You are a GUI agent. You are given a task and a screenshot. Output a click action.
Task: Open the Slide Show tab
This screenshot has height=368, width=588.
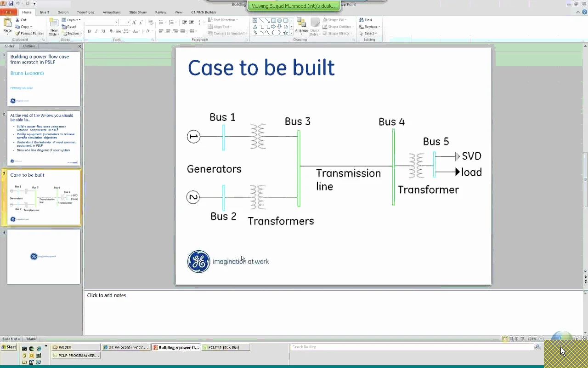(x=138, y=12)
